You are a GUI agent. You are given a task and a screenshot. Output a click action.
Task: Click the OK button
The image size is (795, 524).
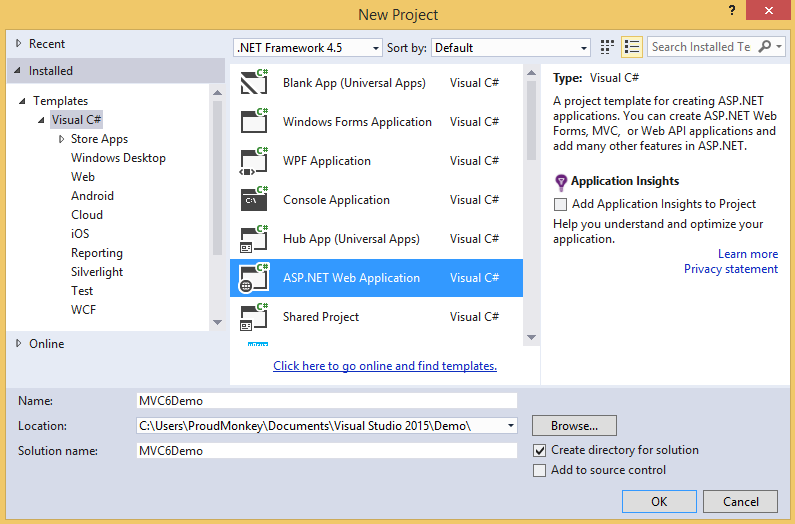click(x=659, y=502)
